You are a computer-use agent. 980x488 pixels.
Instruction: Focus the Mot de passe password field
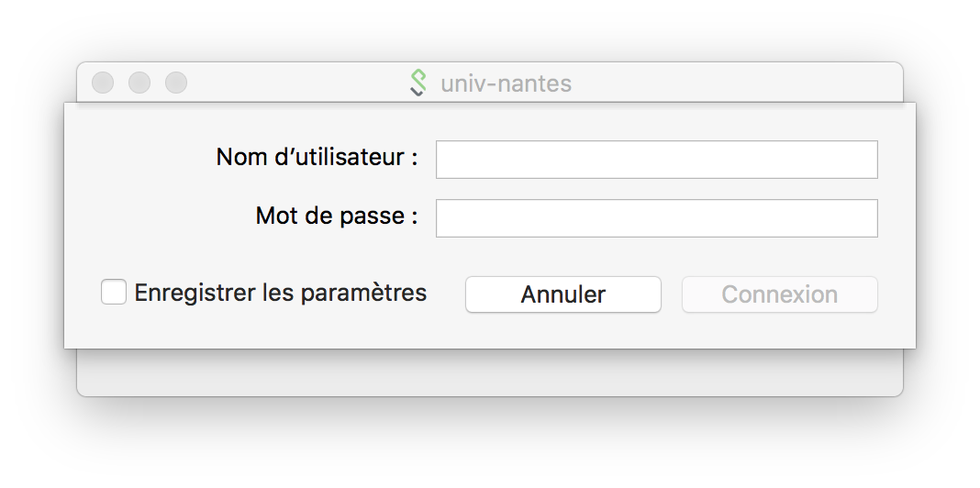[x=656, y=218]
